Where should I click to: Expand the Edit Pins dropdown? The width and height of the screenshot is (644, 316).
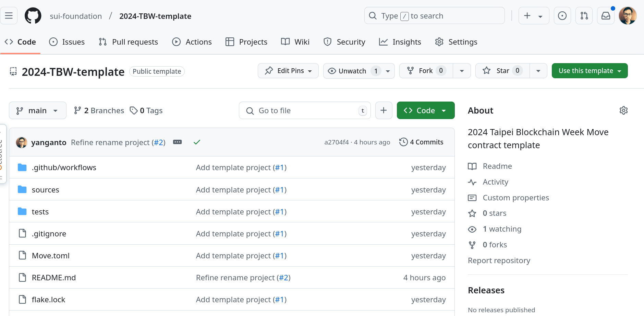click(x=288, y=71)
